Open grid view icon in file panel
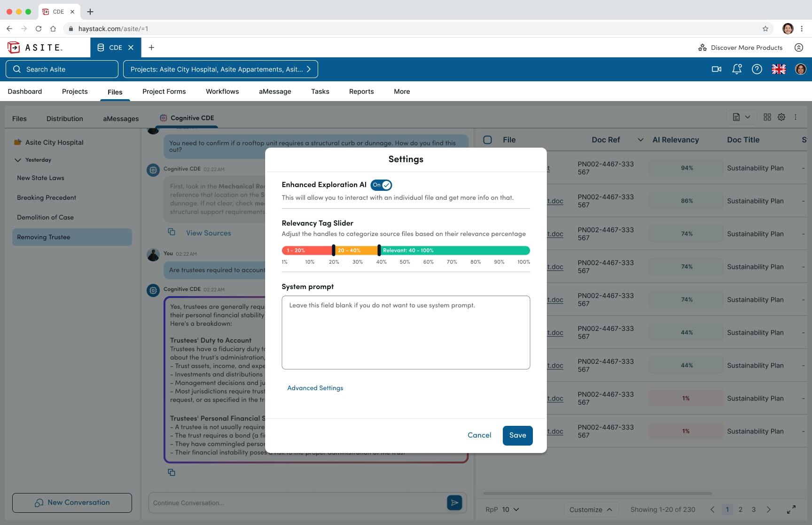The width and height of the screenshot is (812, 525). pyautogui.click(x=767, y=117)
